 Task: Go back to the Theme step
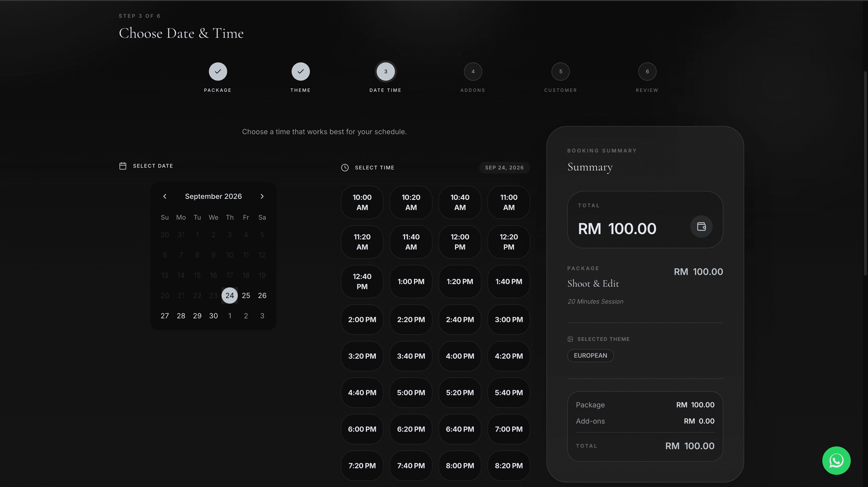point(301,71)
